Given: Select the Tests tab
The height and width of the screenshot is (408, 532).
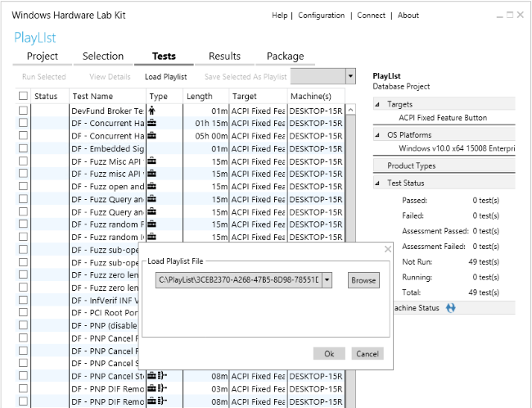Looking at the screenshot, I should 164,56.
